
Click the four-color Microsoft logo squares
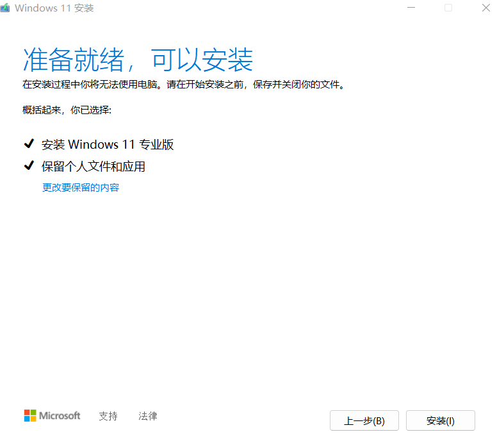click(30, 416)
